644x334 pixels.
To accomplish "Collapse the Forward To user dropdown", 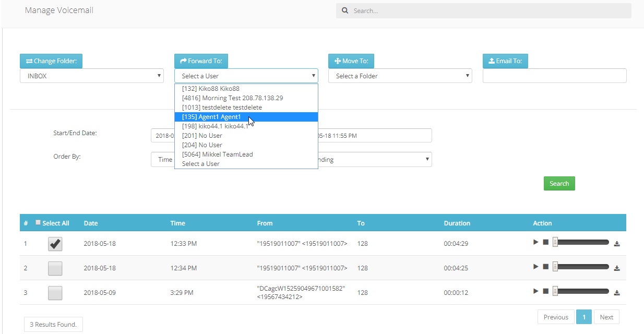I will [x=246, y=76].
